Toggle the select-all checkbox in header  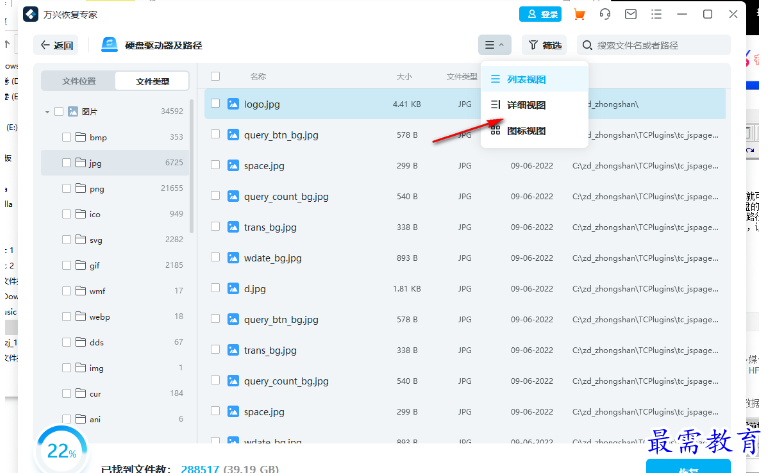click(x=215, y=76)
